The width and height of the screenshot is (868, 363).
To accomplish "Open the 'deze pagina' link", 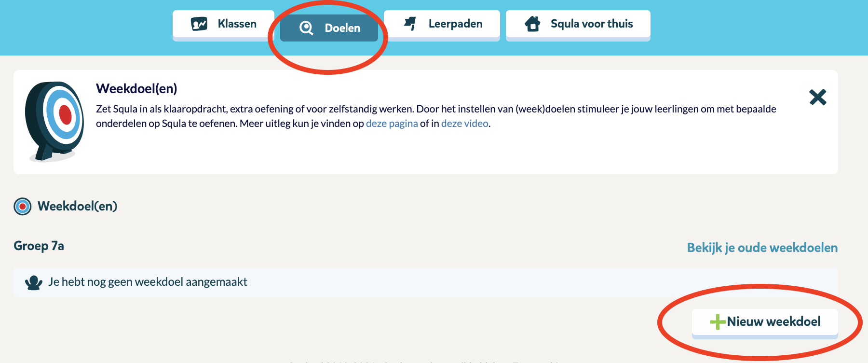I will (x=392, y=124).
